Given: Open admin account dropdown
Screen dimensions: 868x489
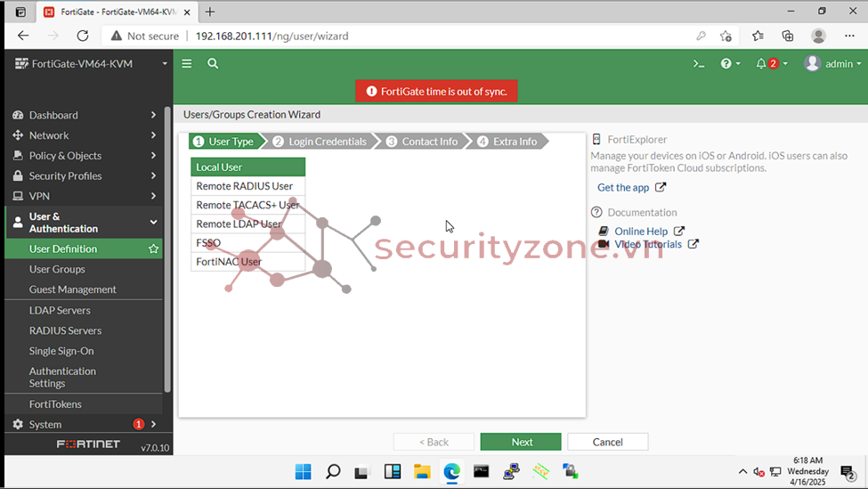Looking at the screenshot, I should 844,64.
